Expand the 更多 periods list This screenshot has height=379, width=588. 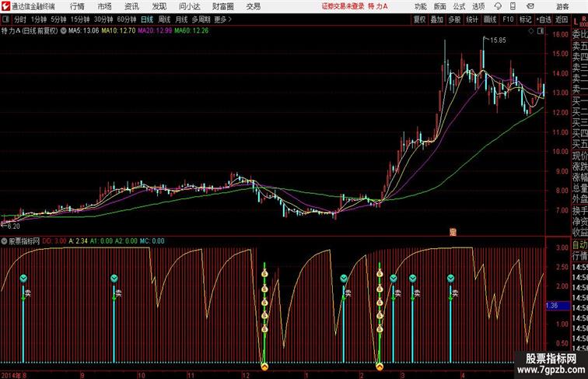click(x=222, y=19)
